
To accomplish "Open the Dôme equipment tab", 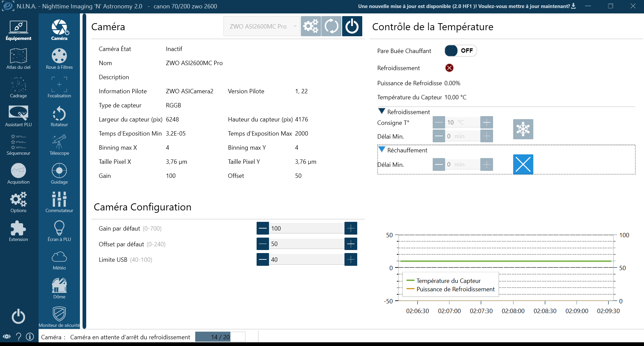I will pyautogui.click(x=59, y=288).
